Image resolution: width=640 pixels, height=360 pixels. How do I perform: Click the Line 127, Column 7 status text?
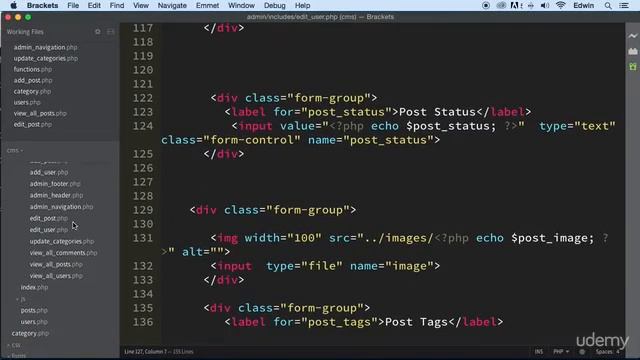(159, 351)
